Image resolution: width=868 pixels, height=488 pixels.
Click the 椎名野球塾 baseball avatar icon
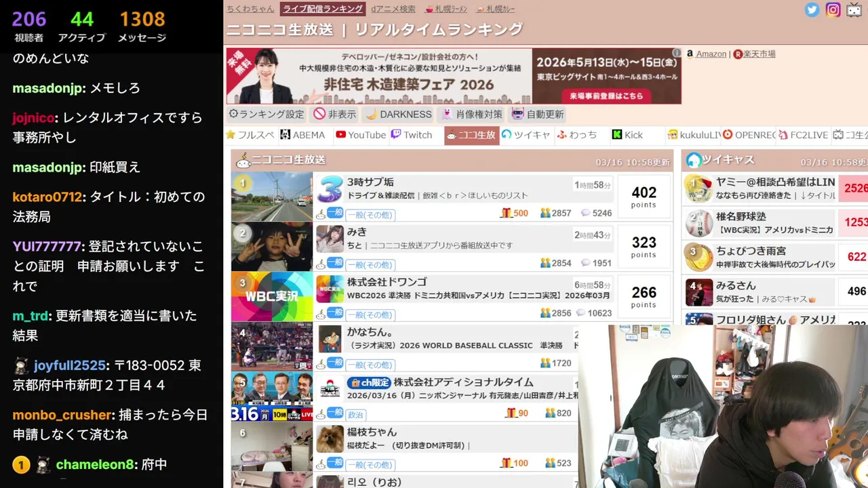pos(698,223)
